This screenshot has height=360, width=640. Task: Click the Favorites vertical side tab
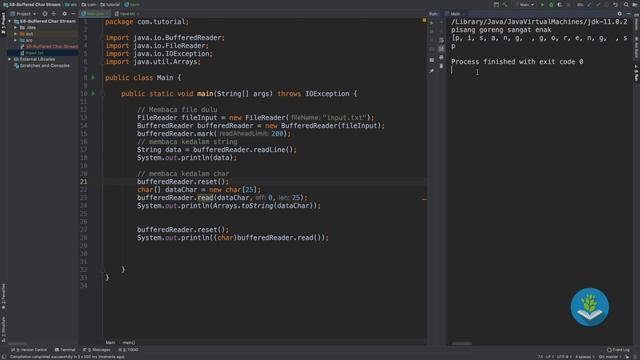coord(3,297)
